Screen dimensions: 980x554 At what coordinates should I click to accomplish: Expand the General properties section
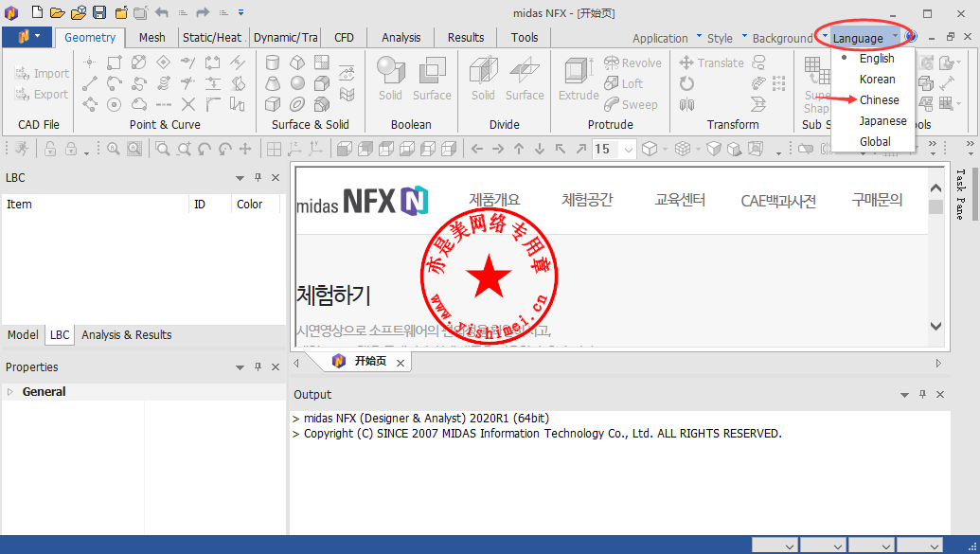(x=10, y=392)
